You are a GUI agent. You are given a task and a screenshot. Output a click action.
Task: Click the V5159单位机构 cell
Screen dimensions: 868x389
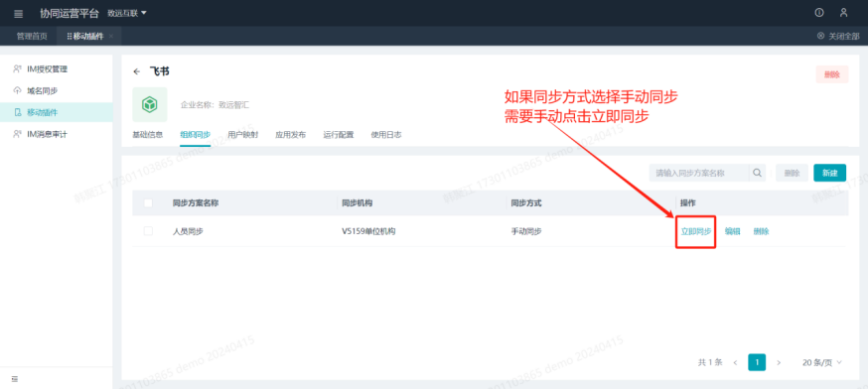click(x=368, y=231)
